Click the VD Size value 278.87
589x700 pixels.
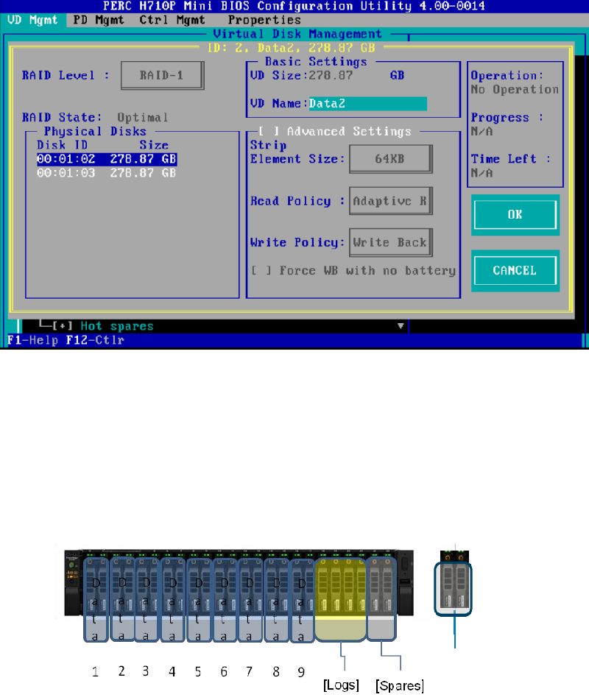coord(331,75)
